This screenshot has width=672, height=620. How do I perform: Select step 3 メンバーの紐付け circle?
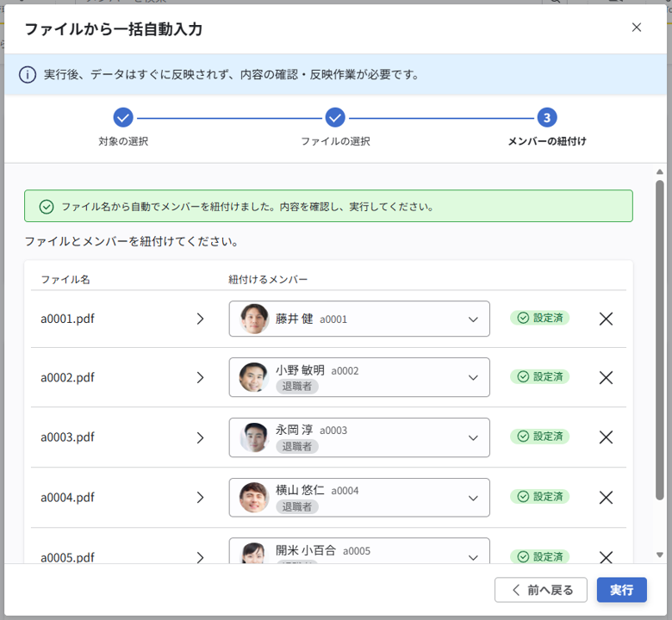pos(547,117)
